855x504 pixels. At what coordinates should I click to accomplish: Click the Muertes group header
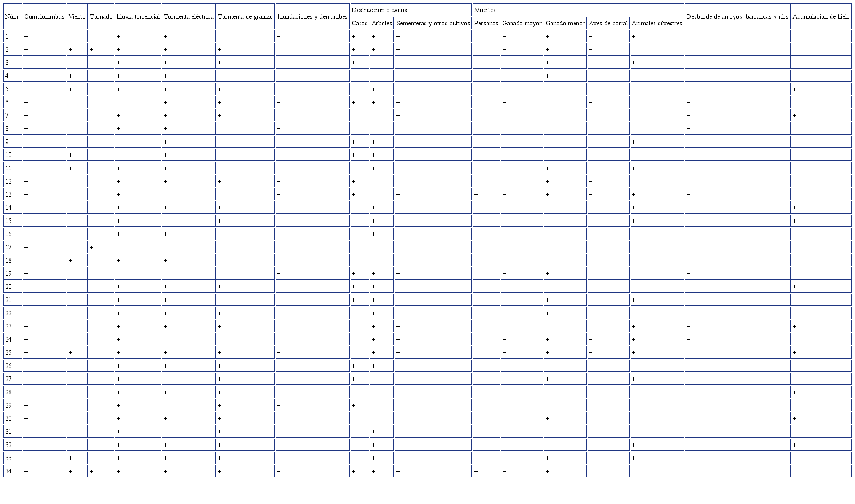485,10
